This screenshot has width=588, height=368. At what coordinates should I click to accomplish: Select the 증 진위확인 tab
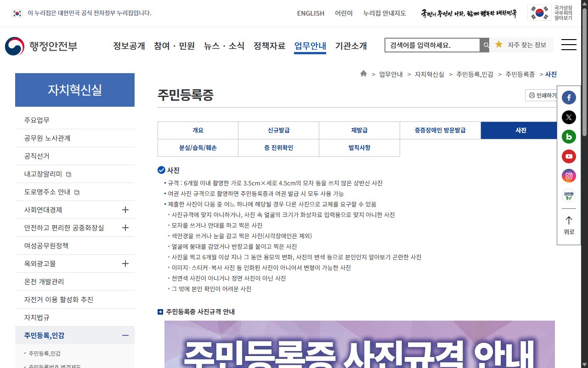[x=279, y=148]
